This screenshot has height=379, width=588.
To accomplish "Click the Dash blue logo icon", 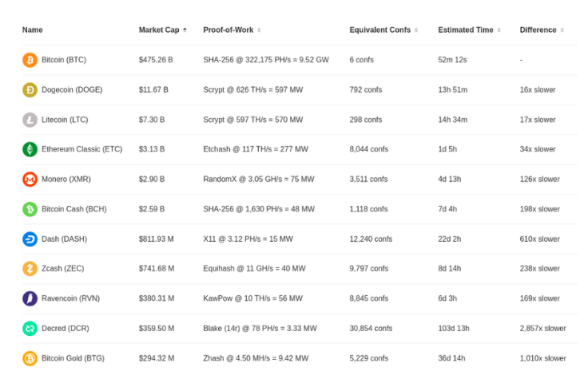I will tap(30, 239).
